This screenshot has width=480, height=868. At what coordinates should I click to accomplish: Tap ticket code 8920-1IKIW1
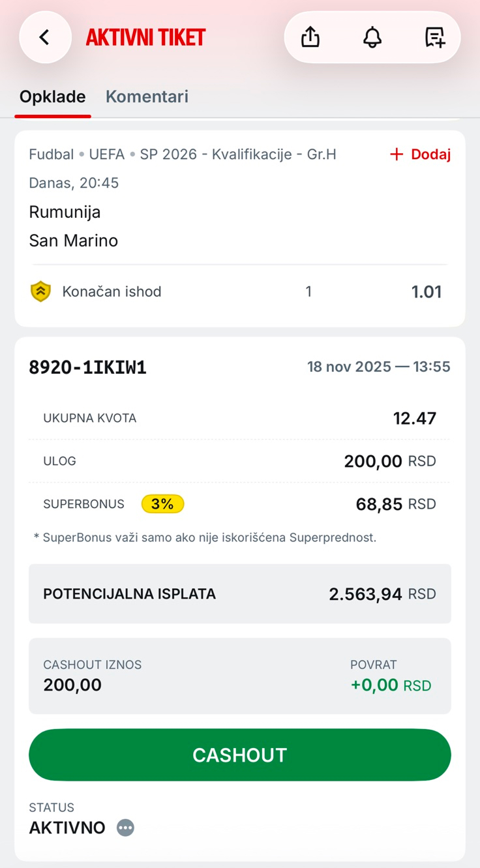pyautogui.click(x=88, y=367)
